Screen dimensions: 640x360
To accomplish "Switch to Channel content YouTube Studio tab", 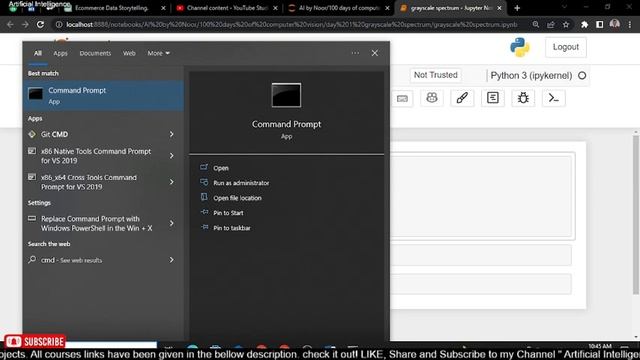I will pyautogui.click(x=226, y=8).
